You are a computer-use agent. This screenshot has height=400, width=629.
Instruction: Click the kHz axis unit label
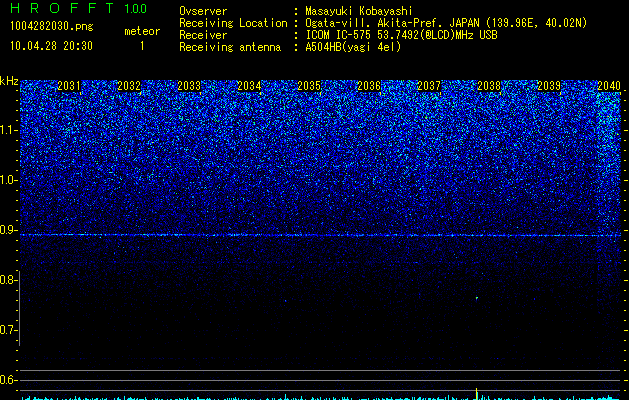pyautogui.click(x=9, y=81)
